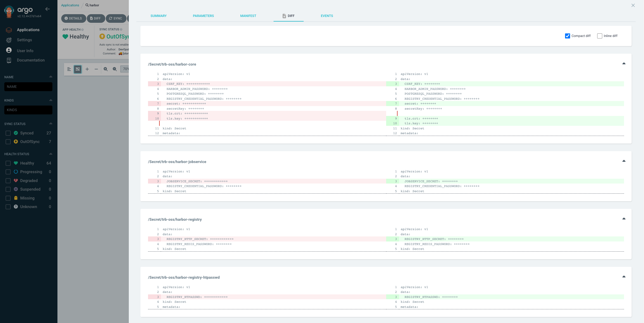Focus the KINDS filter input

(28, 110)
